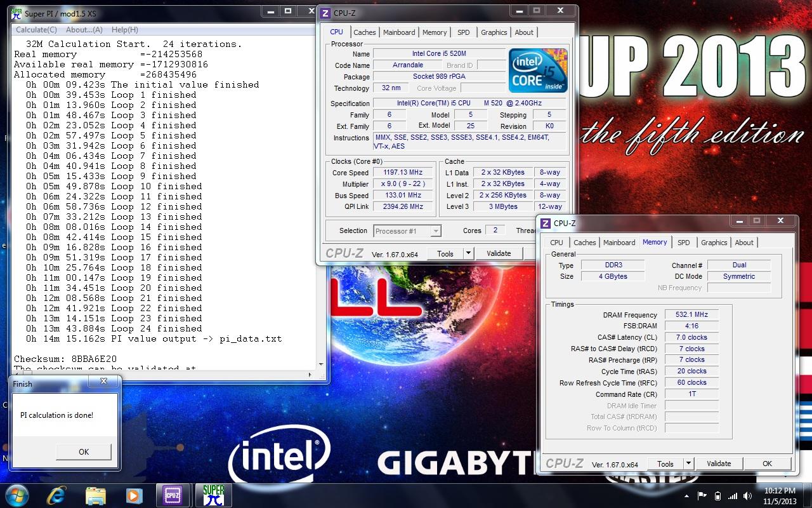Expand the Tools arrow in the lower CPU-Z window

click(689, 464)
